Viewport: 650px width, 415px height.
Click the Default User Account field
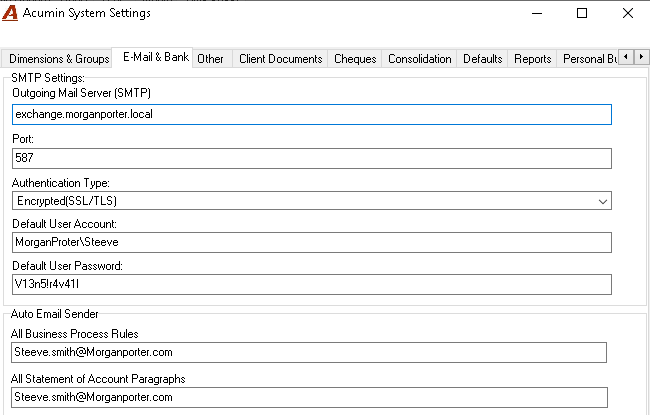(312, 242)
